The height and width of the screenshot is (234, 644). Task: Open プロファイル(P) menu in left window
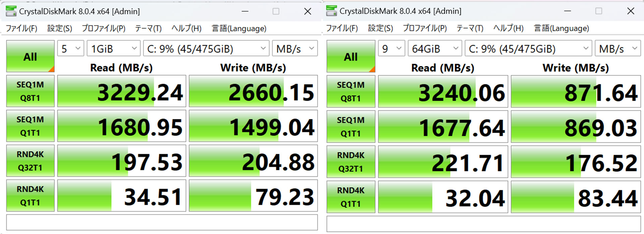point(104,28)
